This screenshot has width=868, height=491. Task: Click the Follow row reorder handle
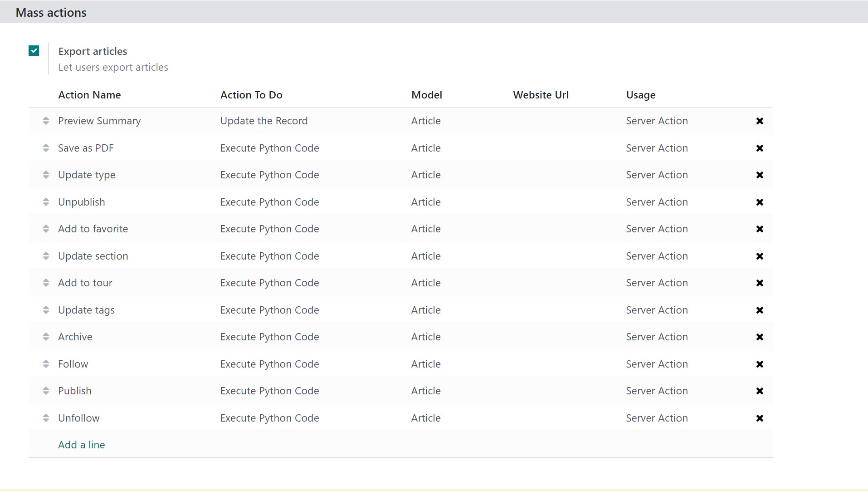pos(46,364)
